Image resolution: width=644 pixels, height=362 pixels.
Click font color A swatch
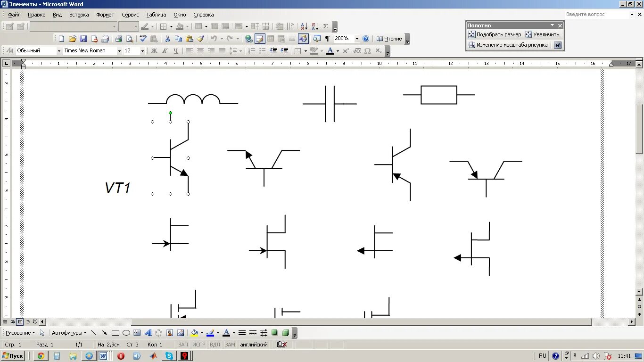point(330,51)
